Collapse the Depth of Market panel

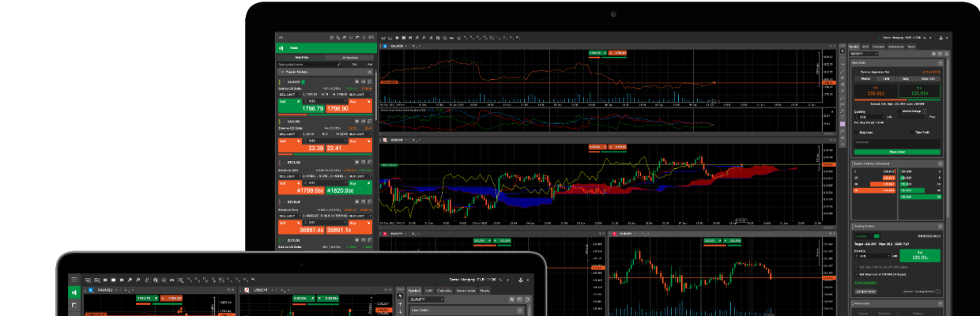click(940, 164)
